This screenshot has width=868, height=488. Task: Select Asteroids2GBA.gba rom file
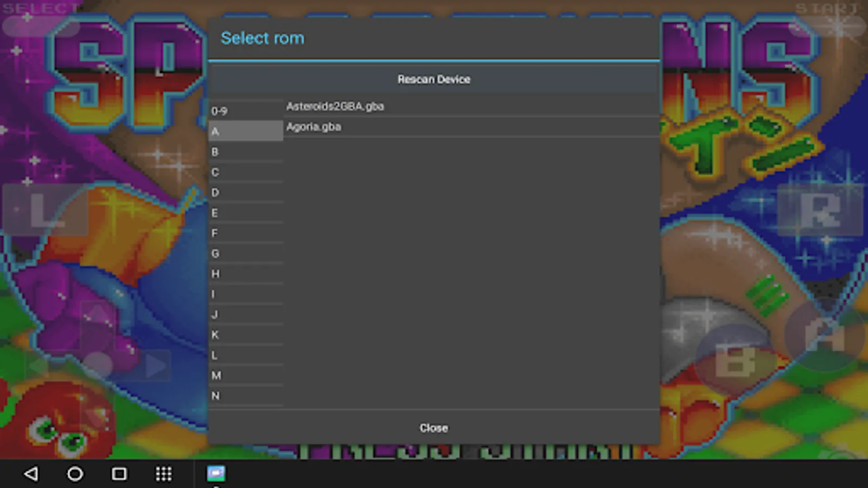click(471, 106)
